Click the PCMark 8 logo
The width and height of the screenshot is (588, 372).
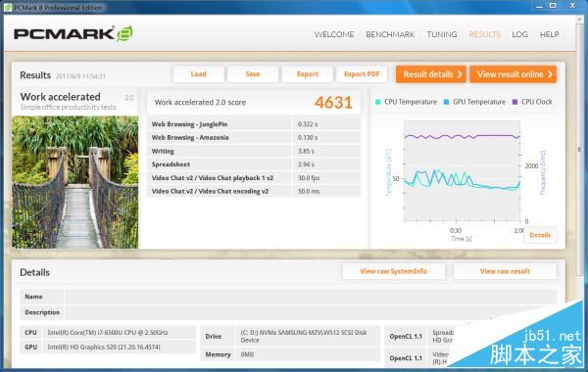point(73,33)
